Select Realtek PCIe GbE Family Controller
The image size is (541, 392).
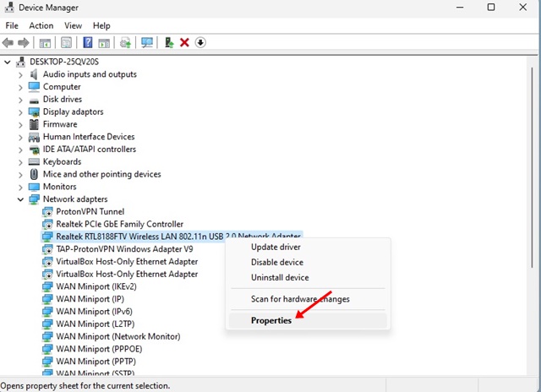point(119,224)
